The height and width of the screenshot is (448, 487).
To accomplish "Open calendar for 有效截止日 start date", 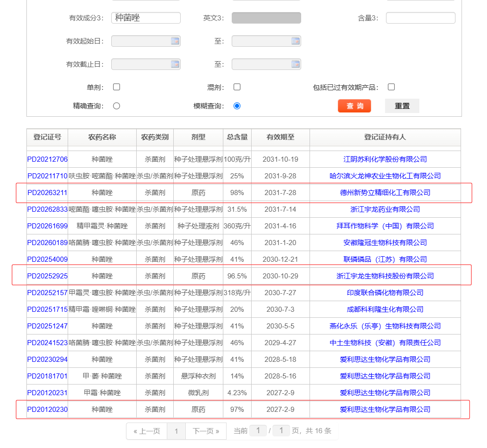I will pos(175,64).
